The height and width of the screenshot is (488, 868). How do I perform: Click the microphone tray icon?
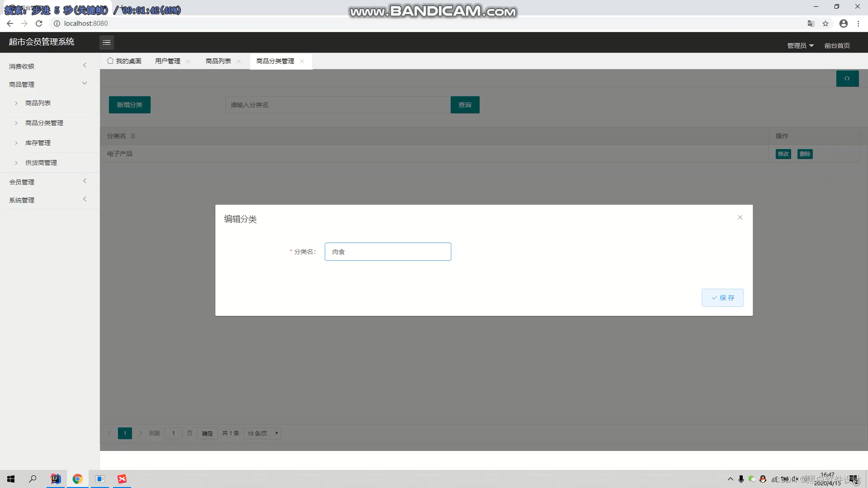point(741,479)
